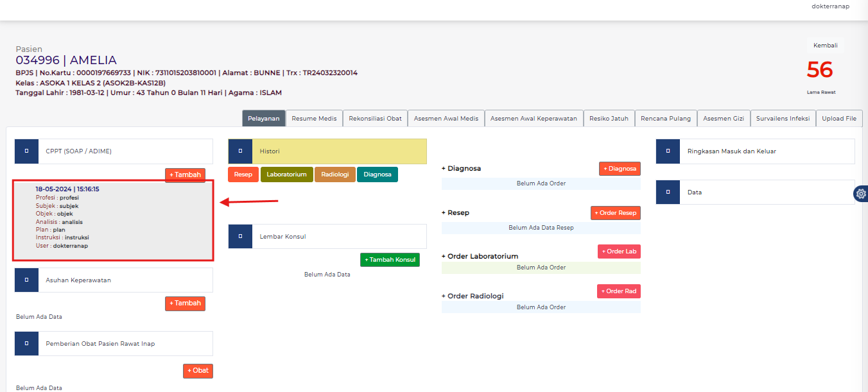The image size is (868, 392).
Task: Switch to the Resume Medis tab
Action: [x=314, y=118]
